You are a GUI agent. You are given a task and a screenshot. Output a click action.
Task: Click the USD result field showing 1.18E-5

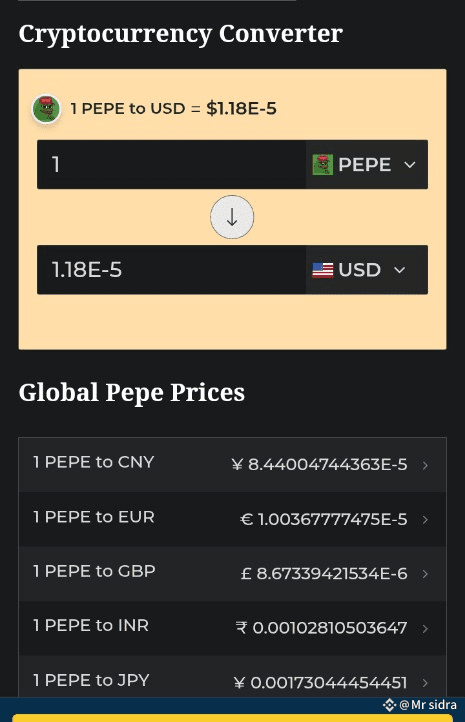click(171, 270)
